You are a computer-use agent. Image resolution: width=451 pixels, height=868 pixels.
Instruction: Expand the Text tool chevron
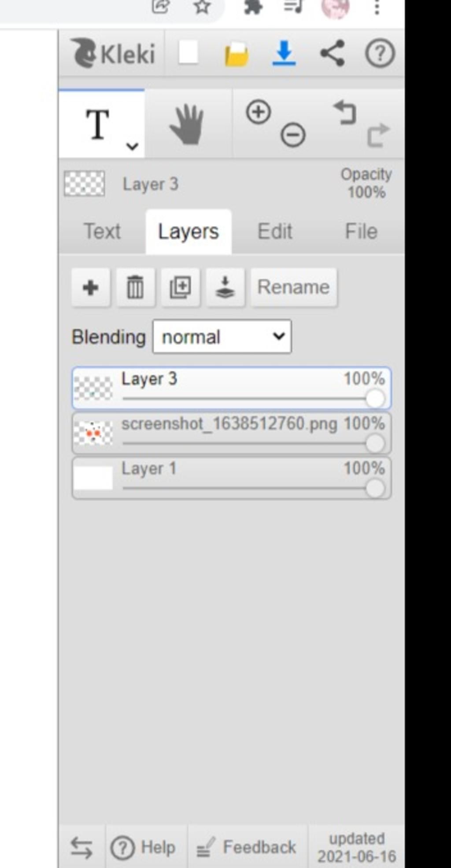(x=133, y=146)
